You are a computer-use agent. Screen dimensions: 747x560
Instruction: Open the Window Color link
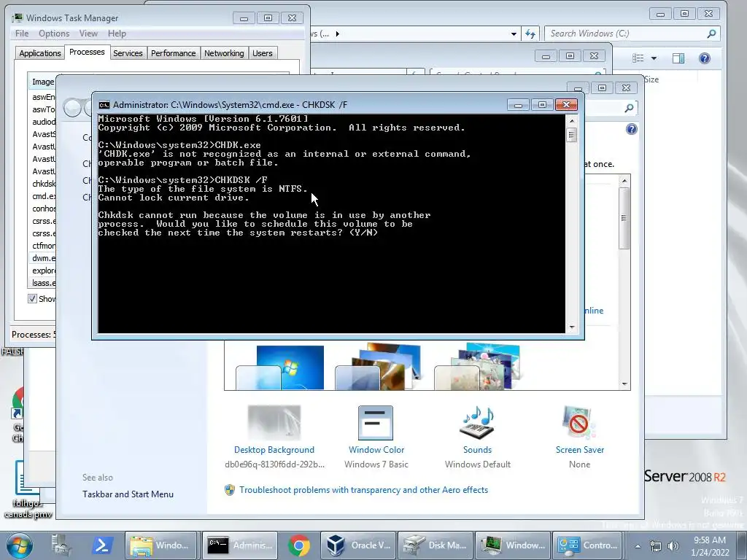click(x=376, y=449)
